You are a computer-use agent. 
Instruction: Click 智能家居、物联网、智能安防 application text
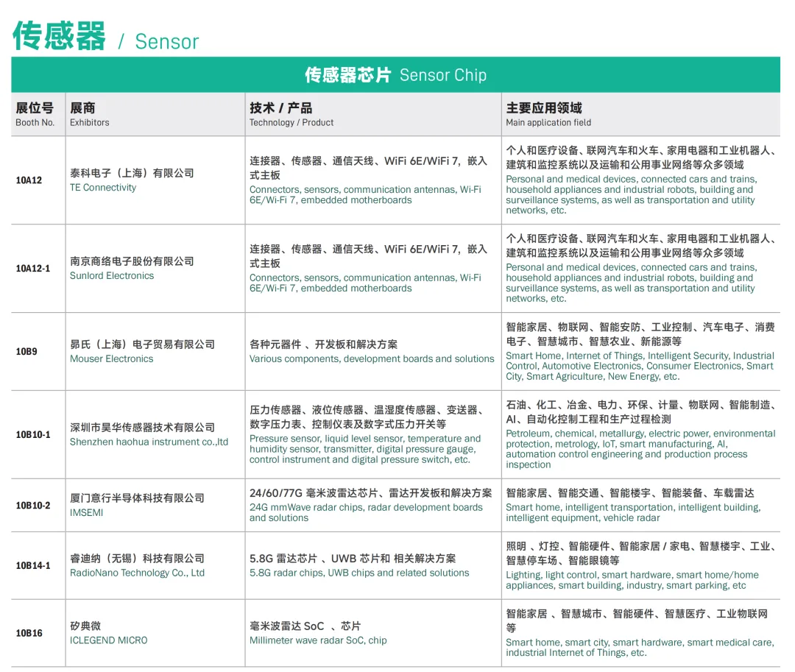click(x=640, y=334)
